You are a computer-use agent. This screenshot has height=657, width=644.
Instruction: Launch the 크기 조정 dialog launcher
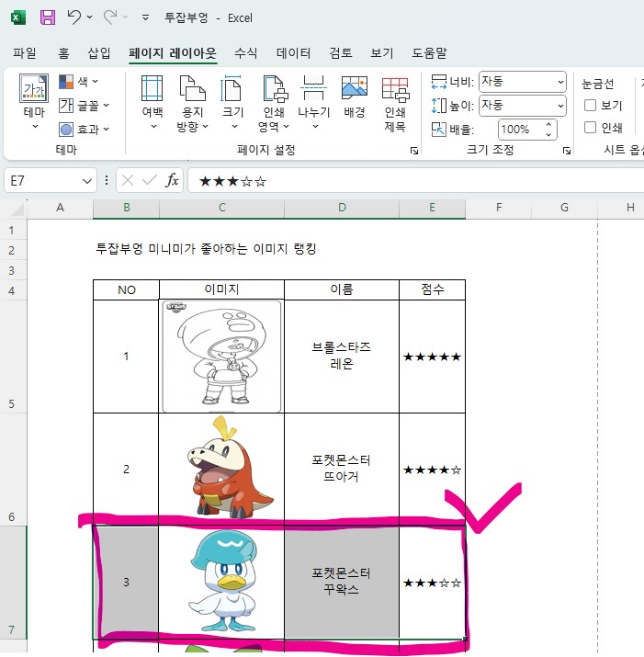click(x=567, y=151)
